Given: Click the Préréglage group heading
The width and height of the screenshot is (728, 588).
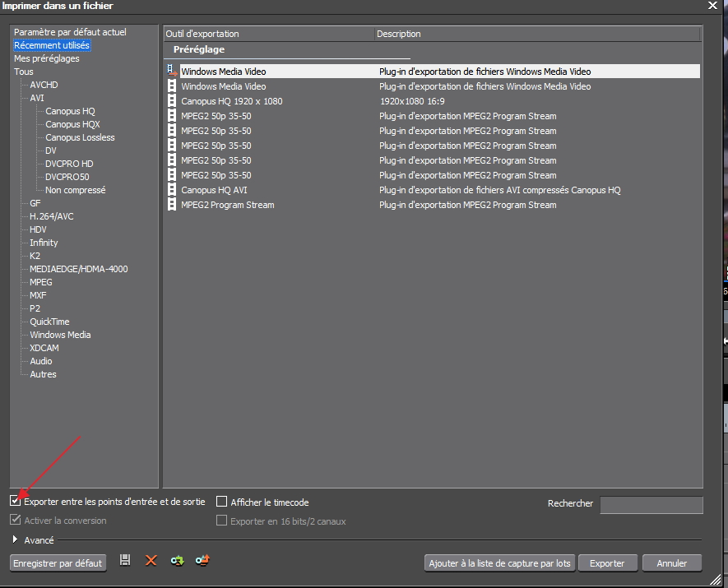Looking at the screenshot, I should point(199,49).
